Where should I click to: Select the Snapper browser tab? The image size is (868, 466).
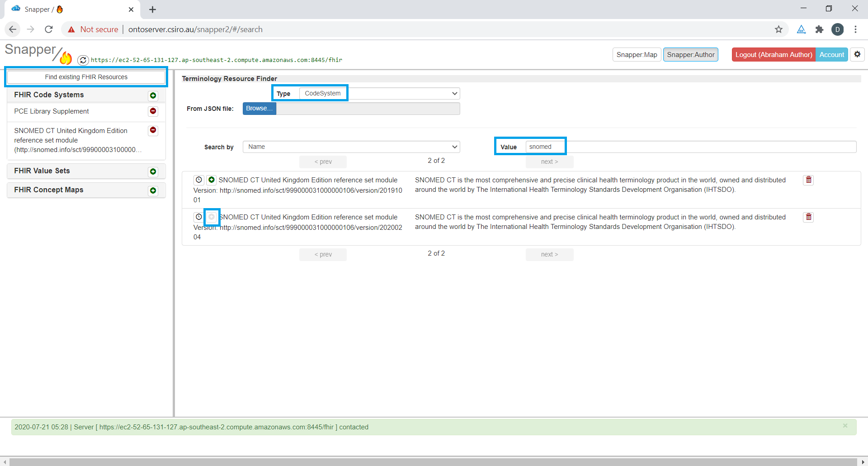[72, 10]
